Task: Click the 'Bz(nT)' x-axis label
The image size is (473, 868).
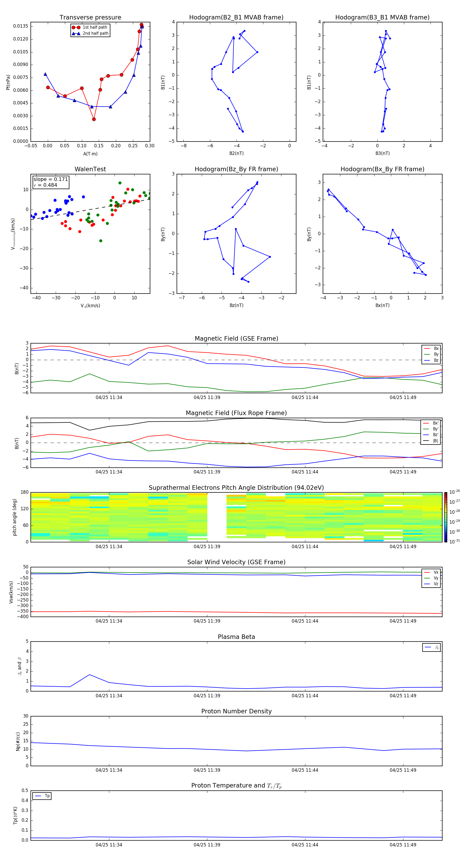Action: (x=236, y=305)
